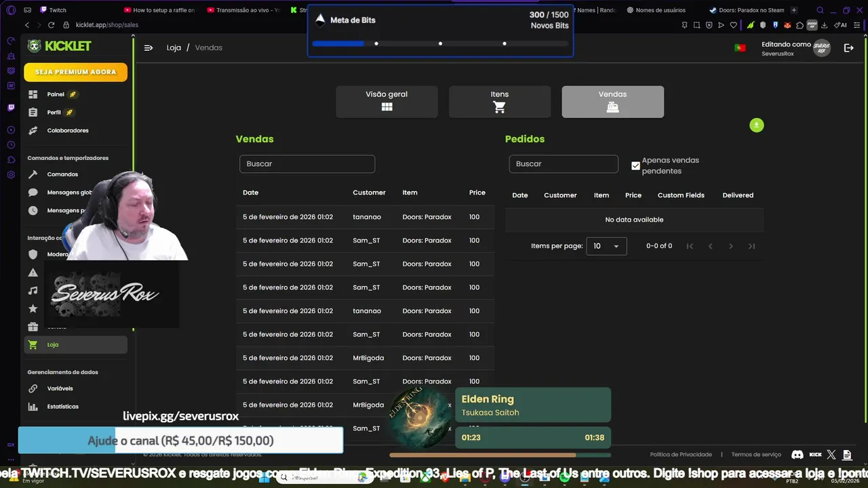This screenshot has width=868, height=488.
Task: Open Perfil in the sidebar
Action: (75, 113)
